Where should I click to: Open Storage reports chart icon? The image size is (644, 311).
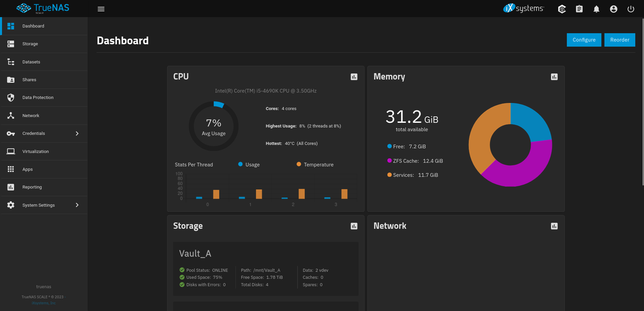click(x=354, y=226)
